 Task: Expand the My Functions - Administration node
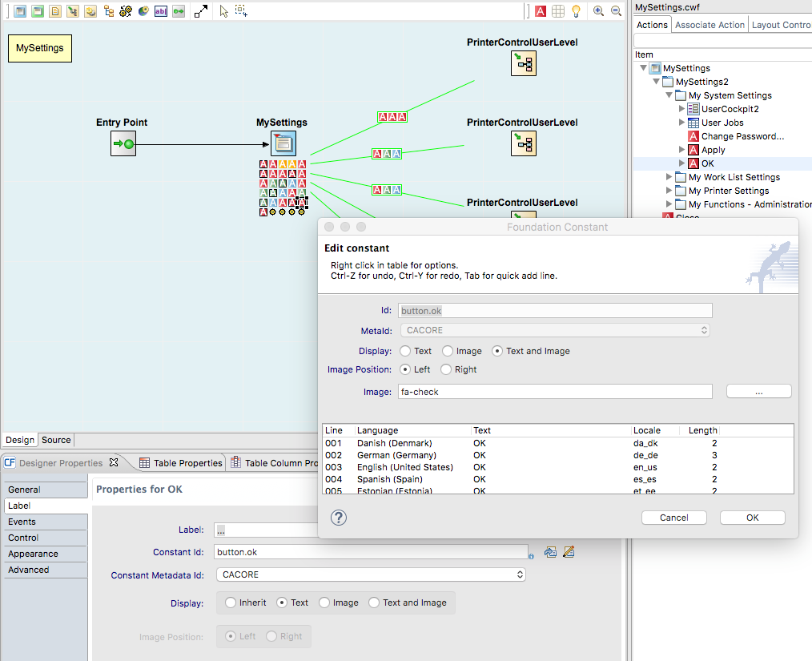pos(669,204)
